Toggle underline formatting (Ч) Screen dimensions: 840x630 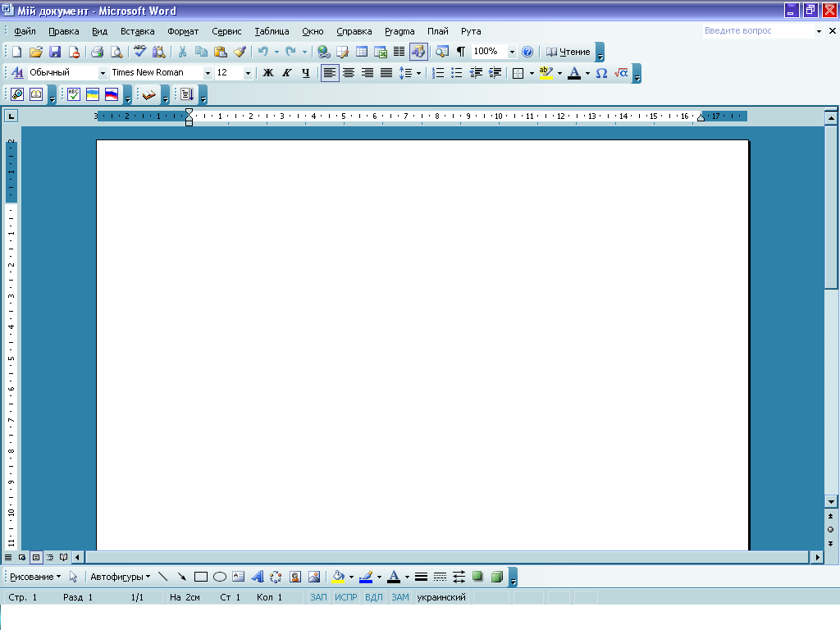[x=305, y=73]
